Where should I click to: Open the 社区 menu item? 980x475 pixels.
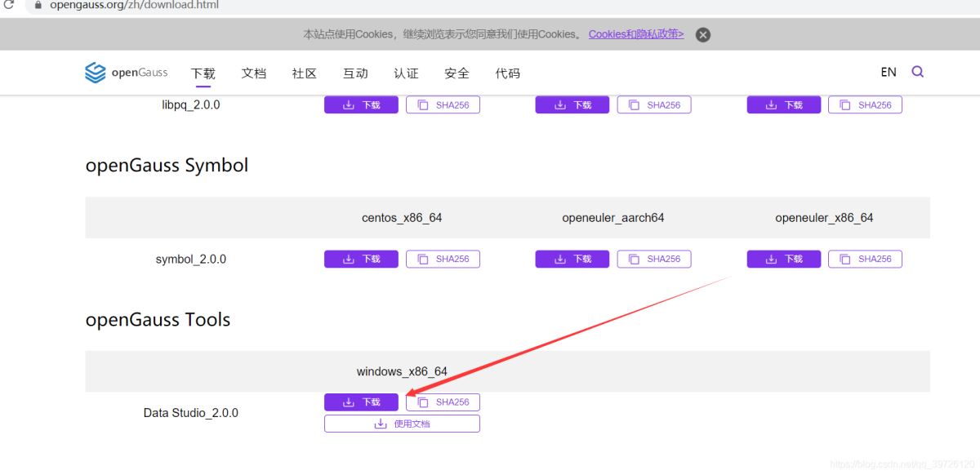(303, 73)
